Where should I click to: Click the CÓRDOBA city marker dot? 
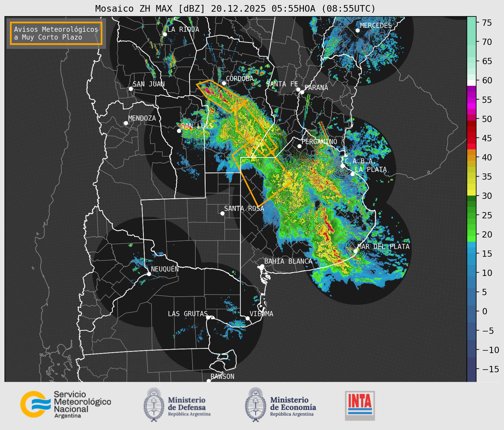tap(224, 83)
